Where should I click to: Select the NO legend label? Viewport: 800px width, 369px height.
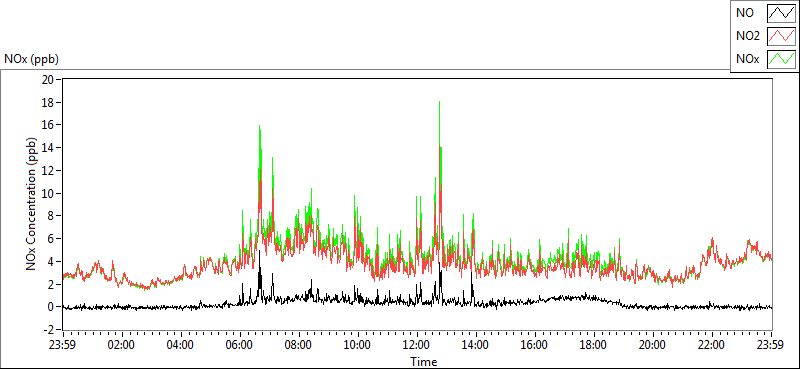point(745,14)
